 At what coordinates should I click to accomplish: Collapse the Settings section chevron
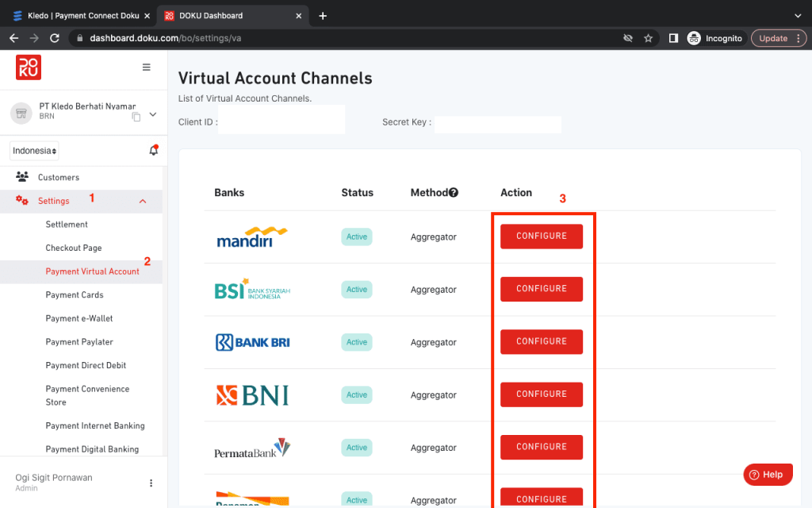[x=143, y=201]
